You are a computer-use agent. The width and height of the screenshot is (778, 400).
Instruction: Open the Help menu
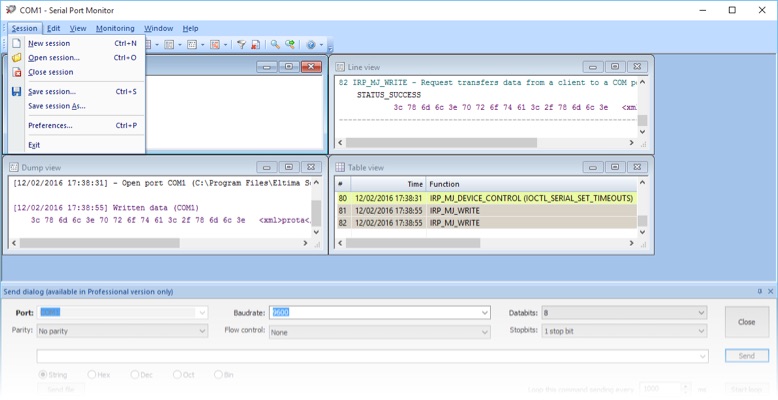point(190,28)
